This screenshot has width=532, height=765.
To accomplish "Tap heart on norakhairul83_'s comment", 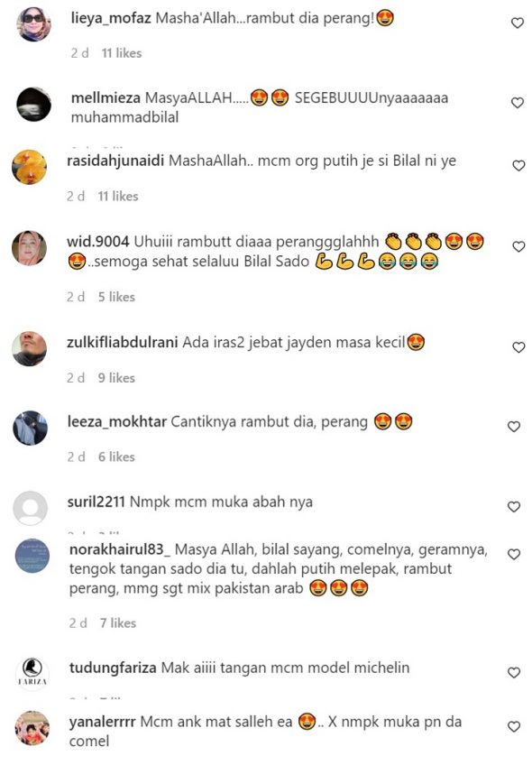I will tap(514, 554).
